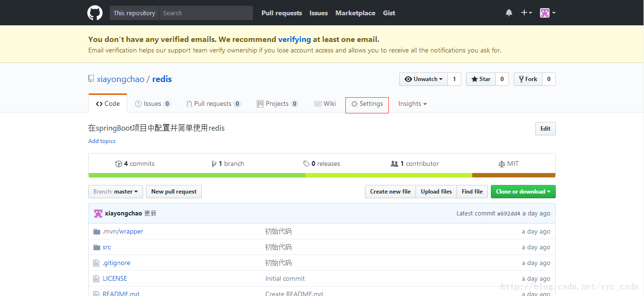Image resolution: width=644 pixels, height=296 pixels.
Task: Open the Branch: master dropdown
Action: click(115, 192)
